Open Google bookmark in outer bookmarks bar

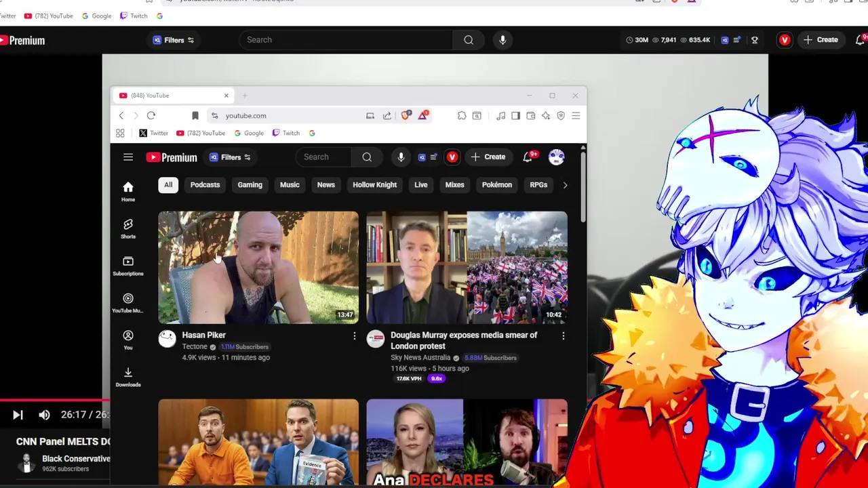pos(96,16)
